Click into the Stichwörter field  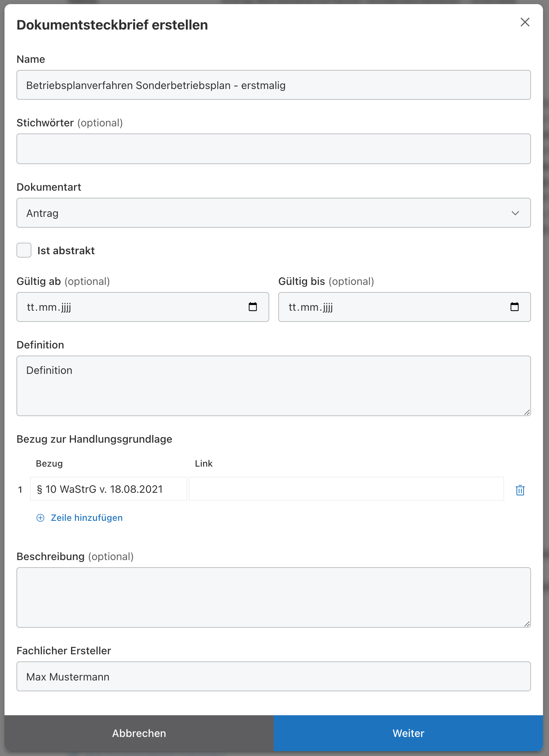(x=273, y=149)
